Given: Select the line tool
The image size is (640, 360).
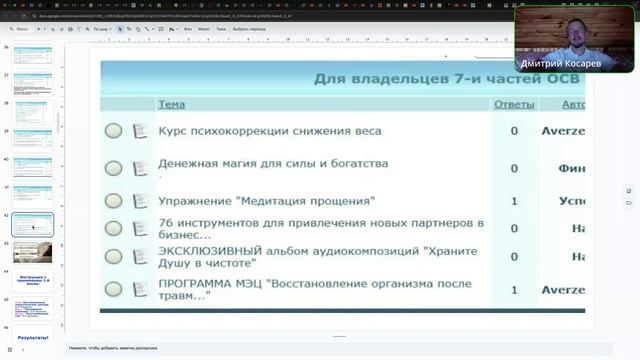Looking at the screenshot, I should coord(147,29).
